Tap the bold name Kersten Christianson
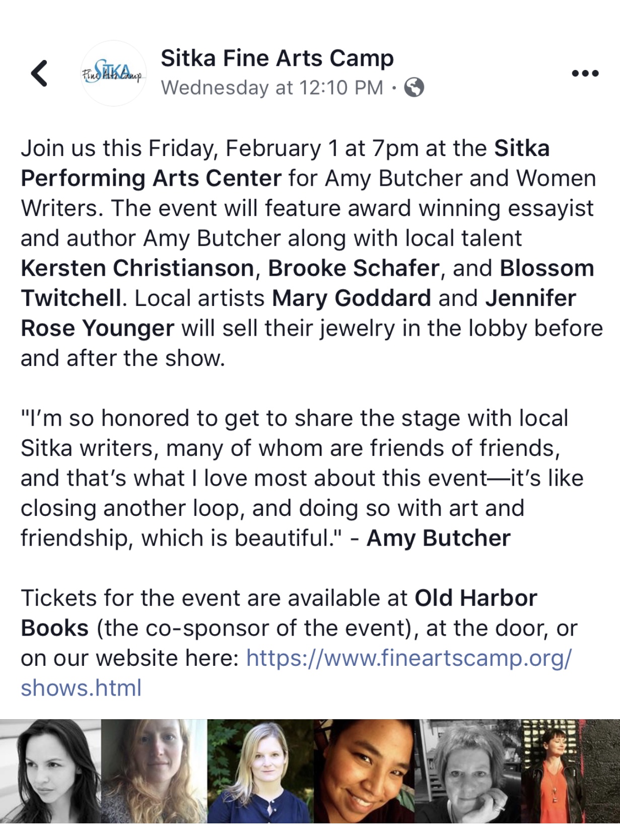The width and height of the screenshot is (620, 840). pyautogui.click(x=137, y=268)
